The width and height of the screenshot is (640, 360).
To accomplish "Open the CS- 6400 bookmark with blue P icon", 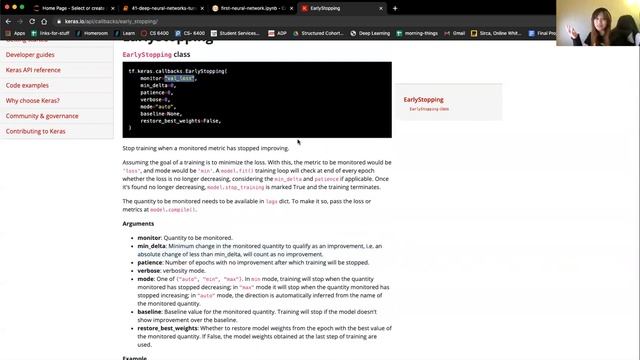I will point(190,33).
